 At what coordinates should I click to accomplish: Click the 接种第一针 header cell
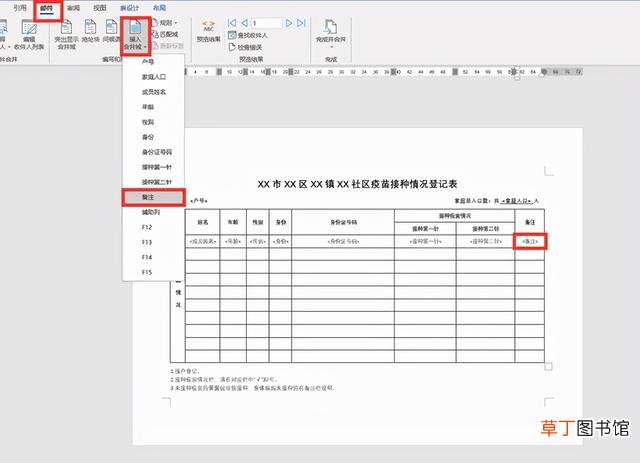425,229
